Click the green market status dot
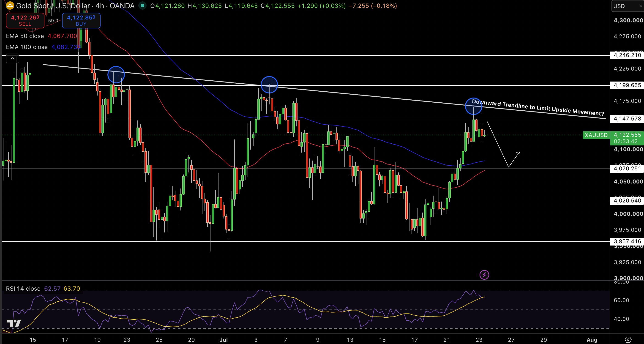The image size is (644, 344). coord(142,5)
